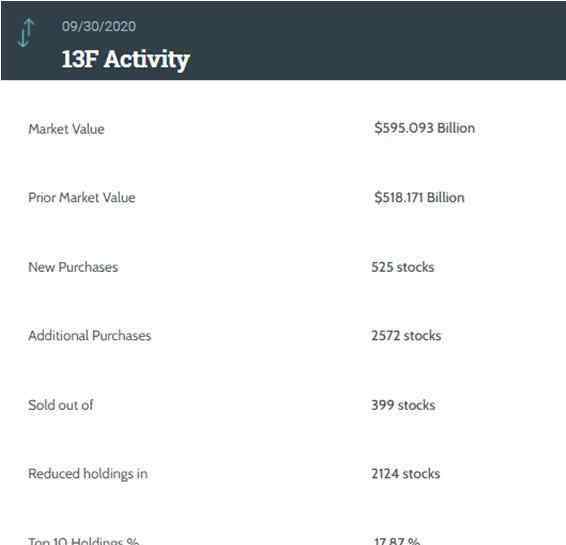Click the word Billion in Prior Market row

point(445,197)
